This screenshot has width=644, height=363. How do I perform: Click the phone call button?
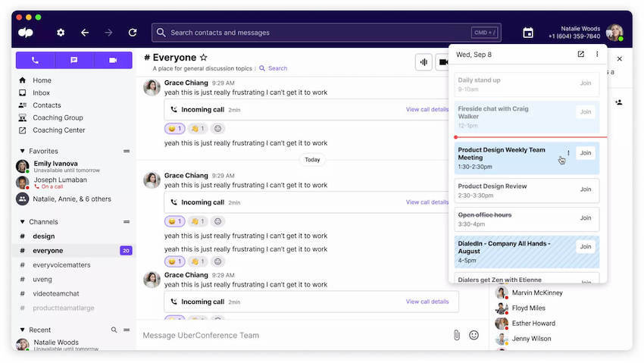(x=35, y=60)
